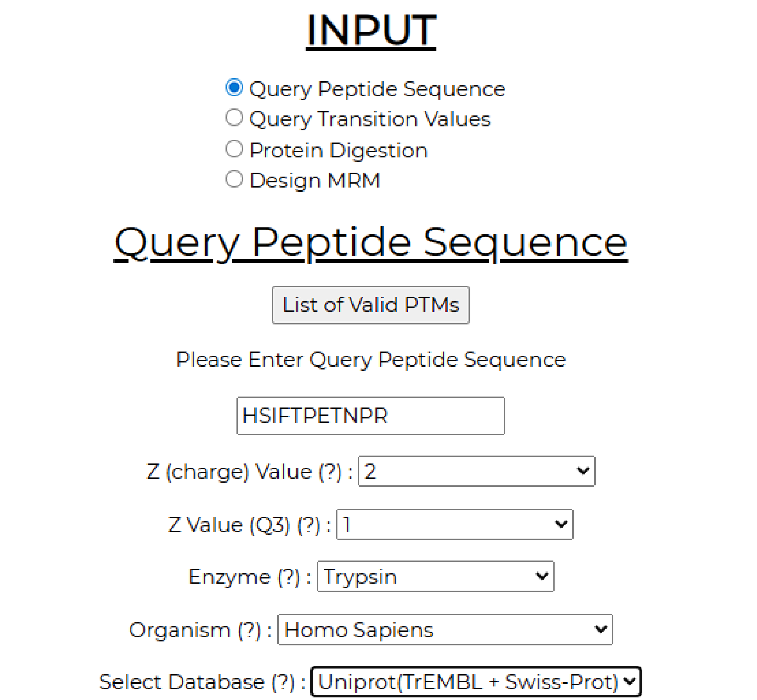Expand the Select Database dropdown
Screen dimensions: 757x700
pyautogui.click(x=476, y=682)
